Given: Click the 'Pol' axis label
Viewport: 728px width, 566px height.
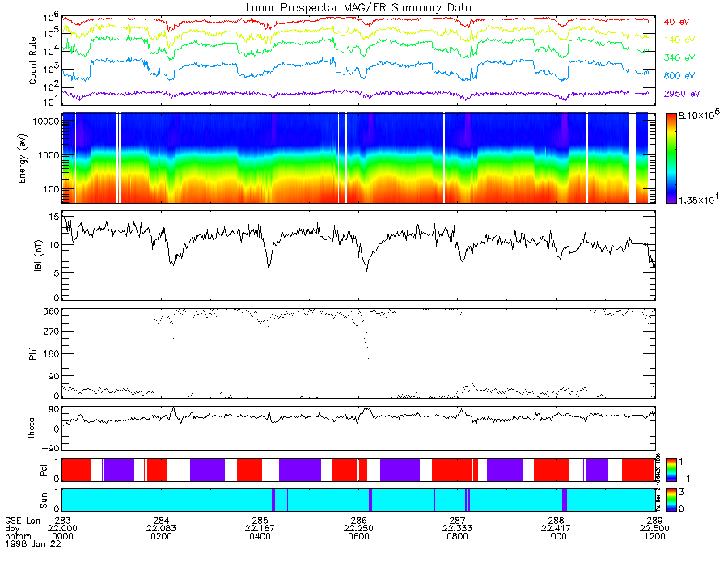Looking at the screenshot, I should pos(44,471).
